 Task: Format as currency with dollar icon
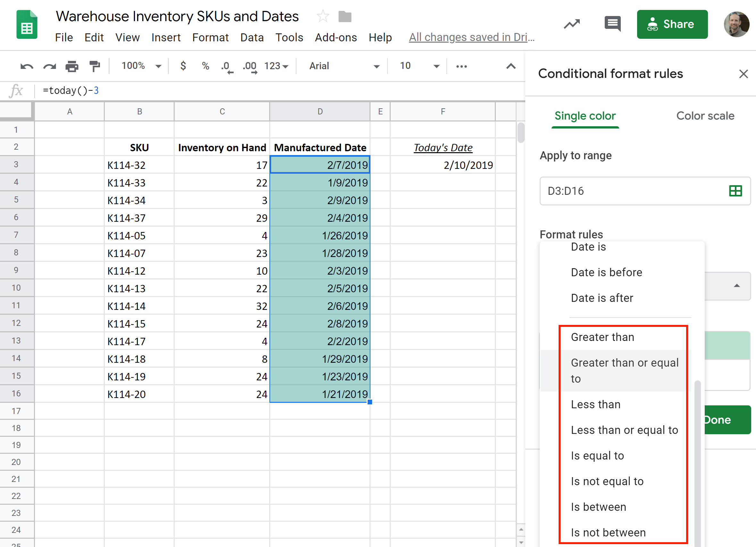(183, 66)
